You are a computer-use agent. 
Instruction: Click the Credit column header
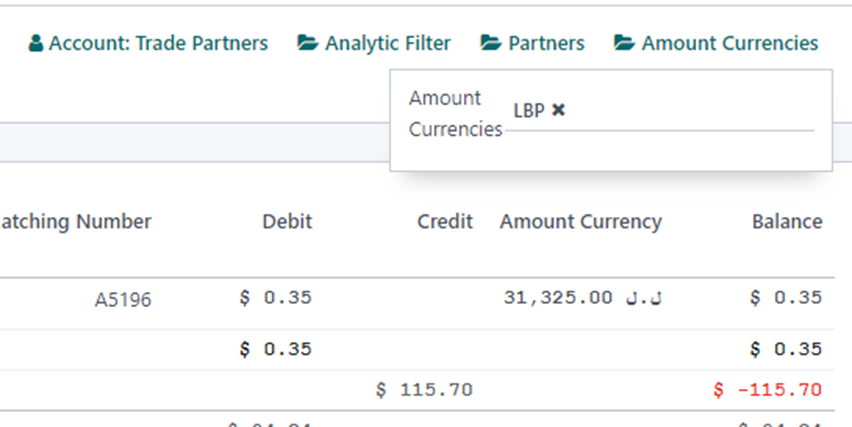click(x=445, y=222)
